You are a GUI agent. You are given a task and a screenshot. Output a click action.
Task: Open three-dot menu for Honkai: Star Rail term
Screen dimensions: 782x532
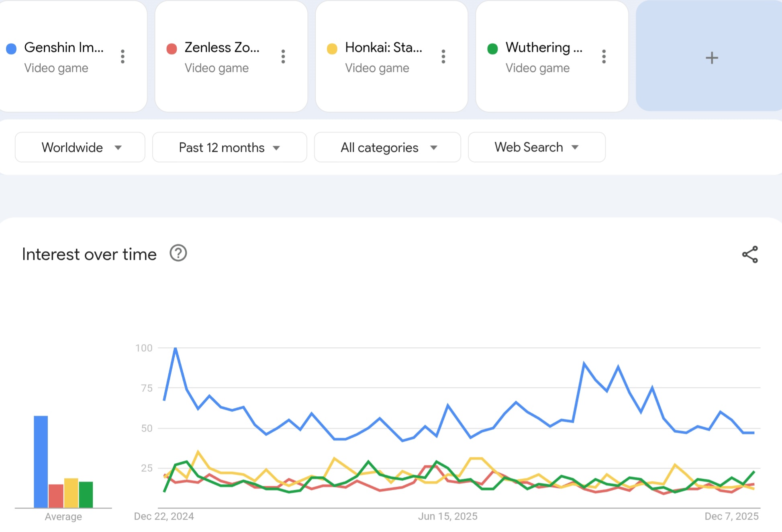click(443, 57)
